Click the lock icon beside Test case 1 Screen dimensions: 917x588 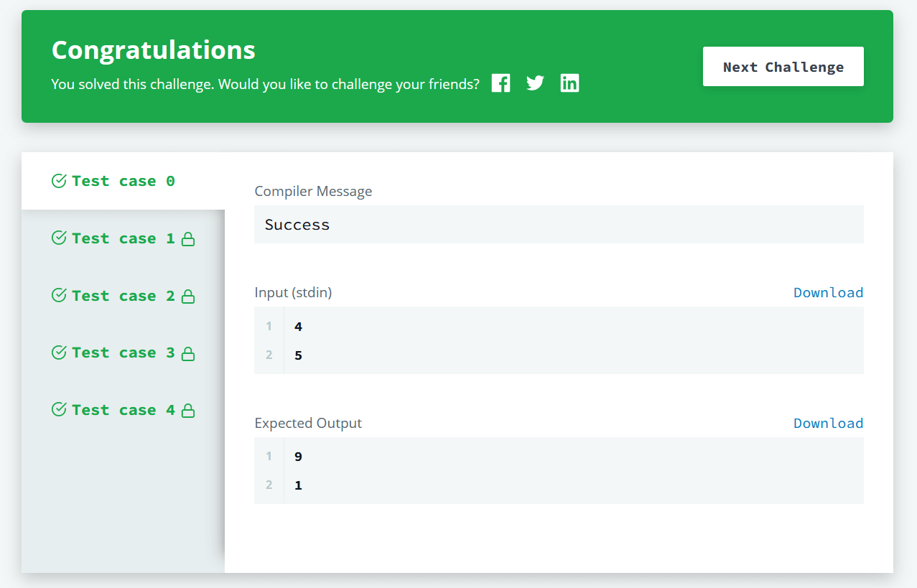[x=188, y=238]
